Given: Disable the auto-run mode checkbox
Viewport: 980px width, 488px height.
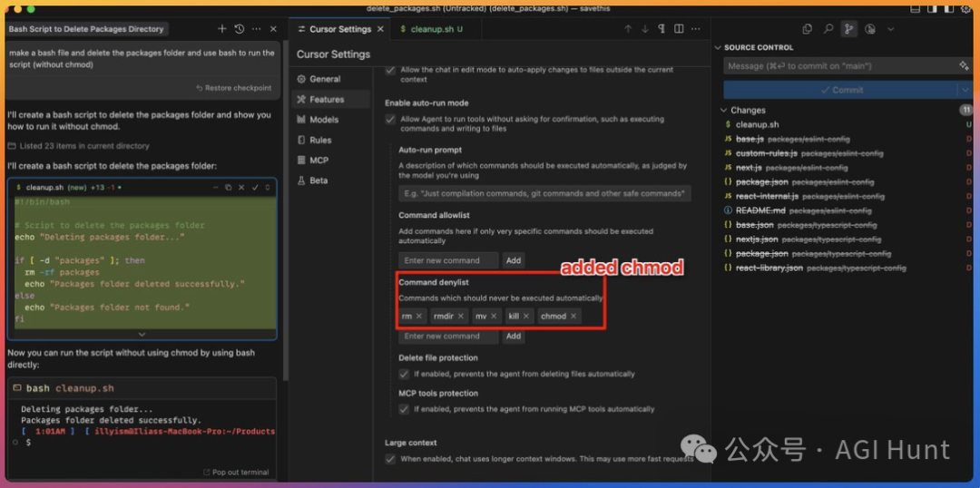Looking at the screenshot, I should tap(390, 120).
